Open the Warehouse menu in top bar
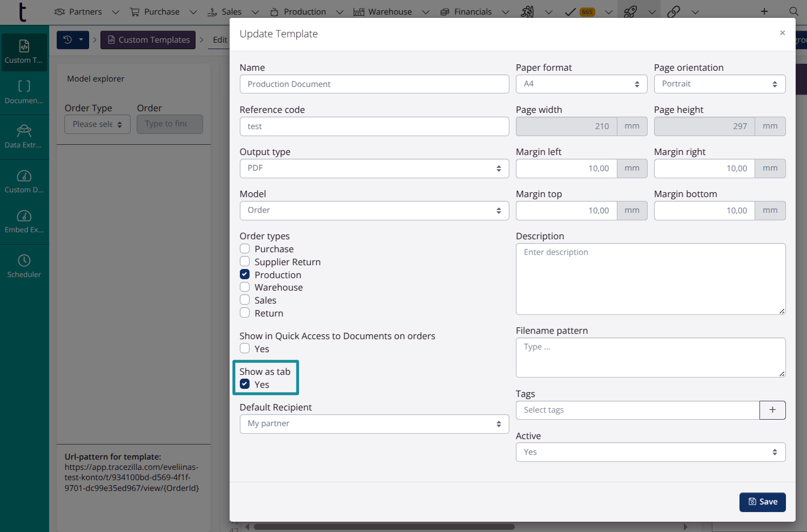 point(389,11)
